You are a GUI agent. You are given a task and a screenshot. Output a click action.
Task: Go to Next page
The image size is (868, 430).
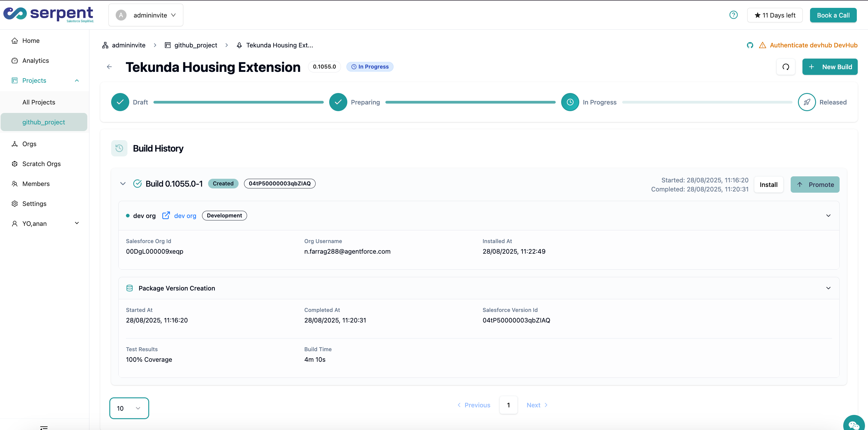(x=537, y=405)
